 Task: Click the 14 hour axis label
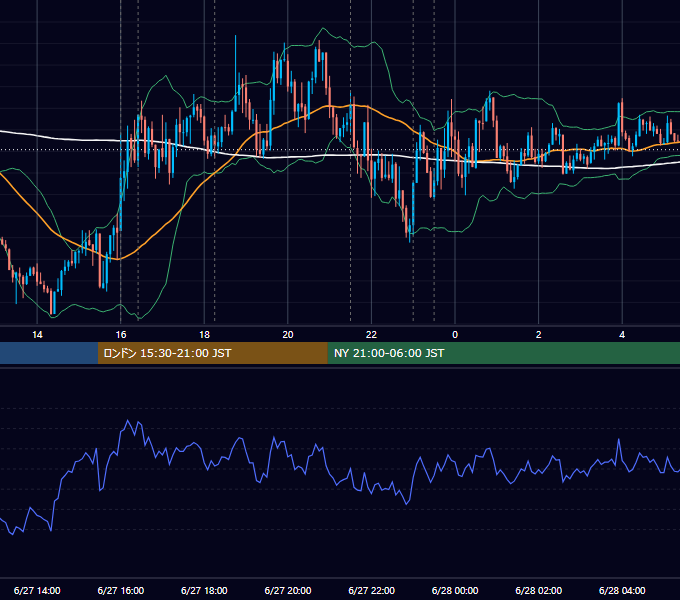(37, 335)
